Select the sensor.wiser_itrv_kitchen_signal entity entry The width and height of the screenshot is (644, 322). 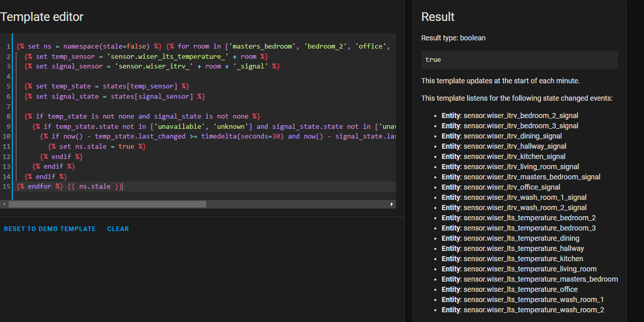coord(514,156)
